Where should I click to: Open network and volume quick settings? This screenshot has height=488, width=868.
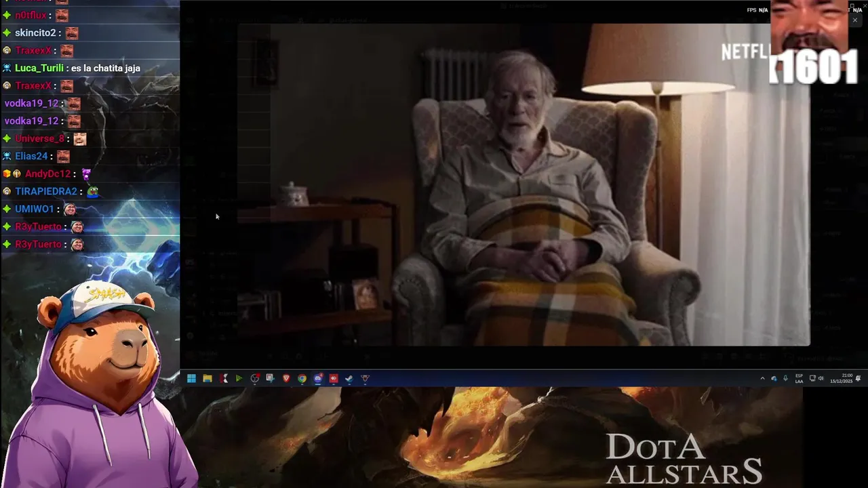point(816,378)
